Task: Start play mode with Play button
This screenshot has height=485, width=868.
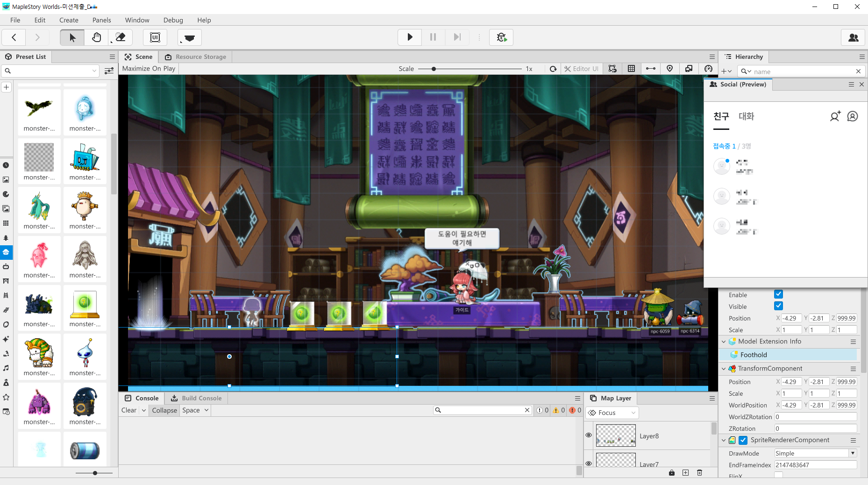Action: tap(410, 37)
